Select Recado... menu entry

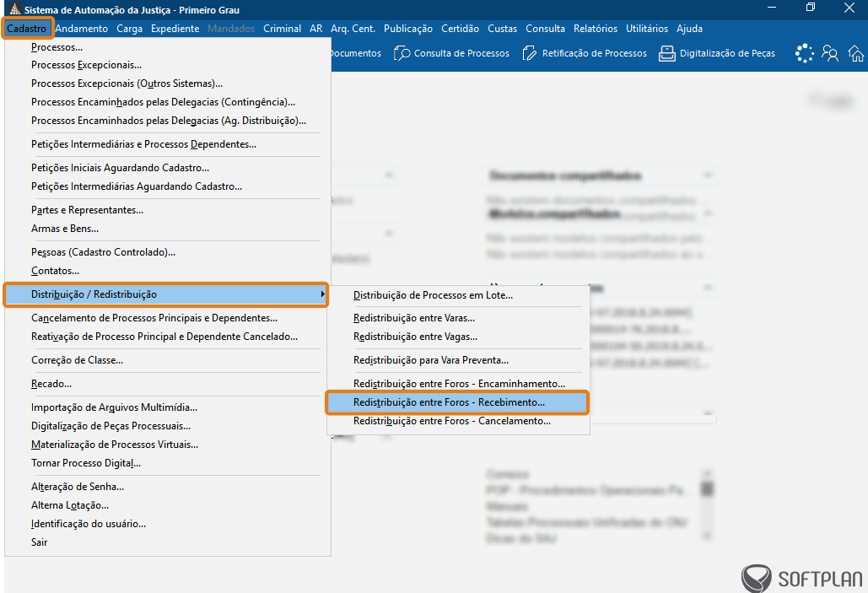click(x=168, y=384)
